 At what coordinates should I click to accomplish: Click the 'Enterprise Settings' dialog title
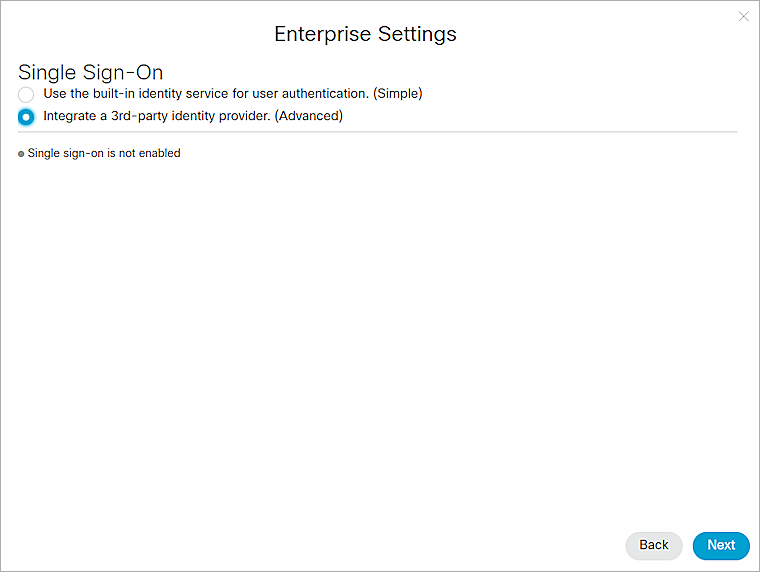(x=365, y=34)
